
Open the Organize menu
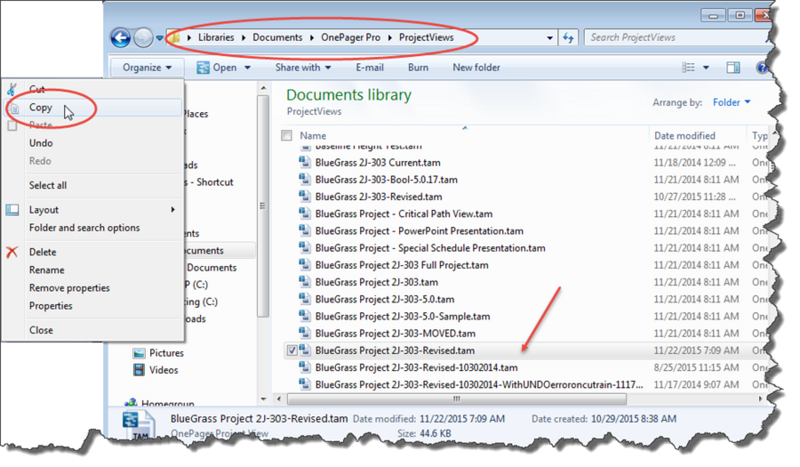coord(146,67)
